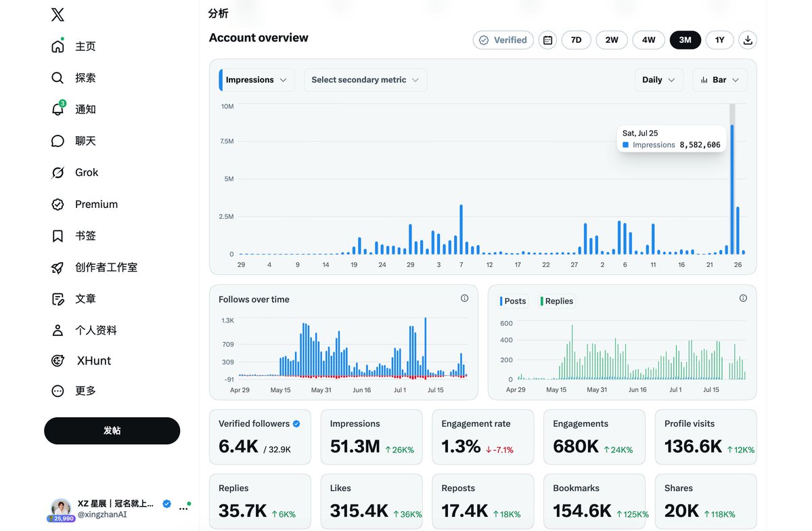The width and height of the screenshot is (812, 531).
Task: Click the Engagement rate stat card
Action: tap(483, 437)
